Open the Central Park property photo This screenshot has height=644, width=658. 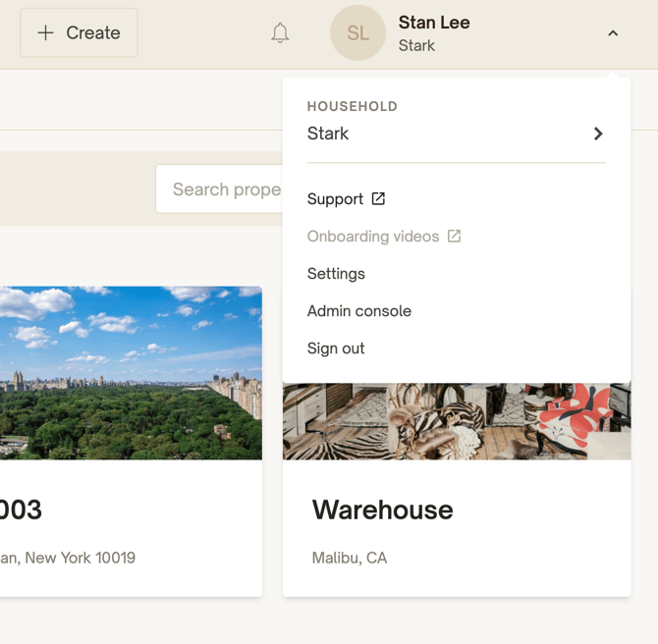tap(131, 373)
